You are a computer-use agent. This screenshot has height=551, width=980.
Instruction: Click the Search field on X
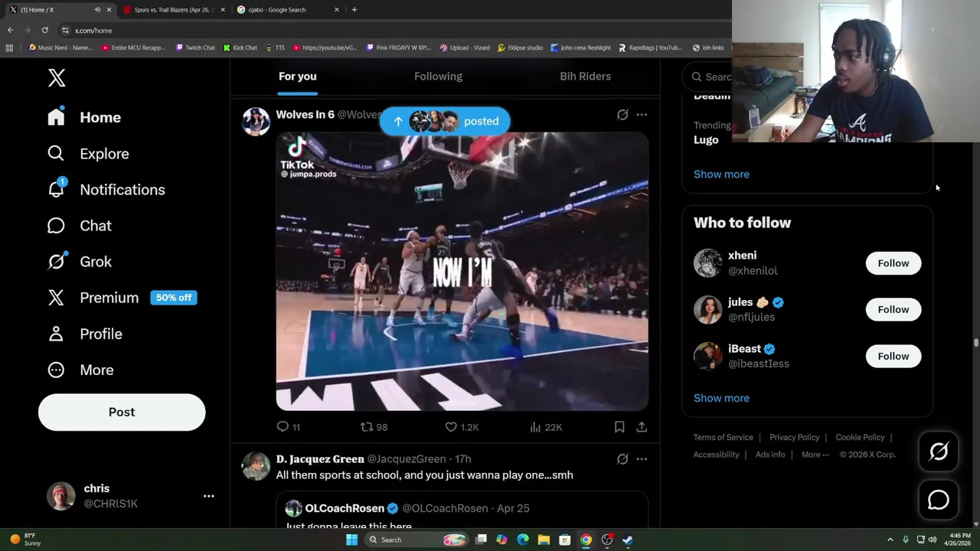[x=708, y=77]
